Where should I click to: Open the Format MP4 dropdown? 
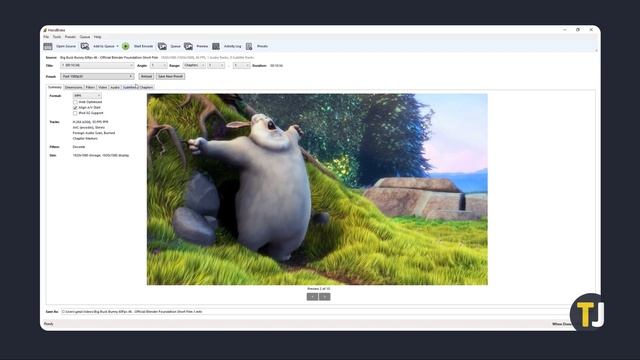(x=87, y=96)
